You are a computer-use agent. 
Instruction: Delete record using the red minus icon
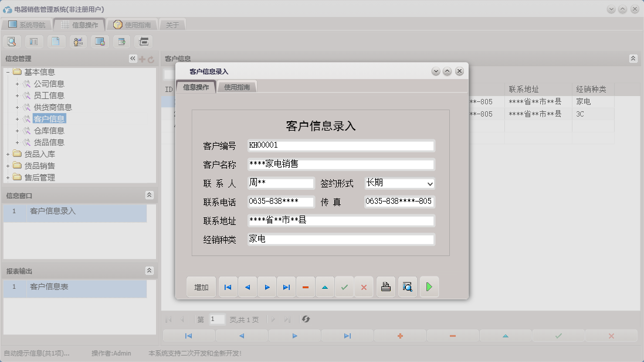click(x=305, y=287)
